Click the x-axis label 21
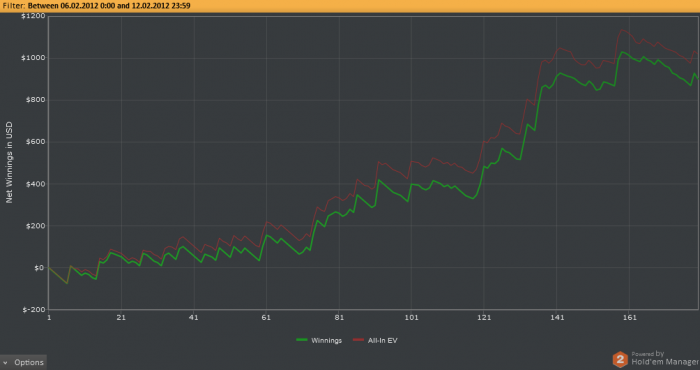The height and width of the screenshot is (370, 700). [x=121, y=318]
